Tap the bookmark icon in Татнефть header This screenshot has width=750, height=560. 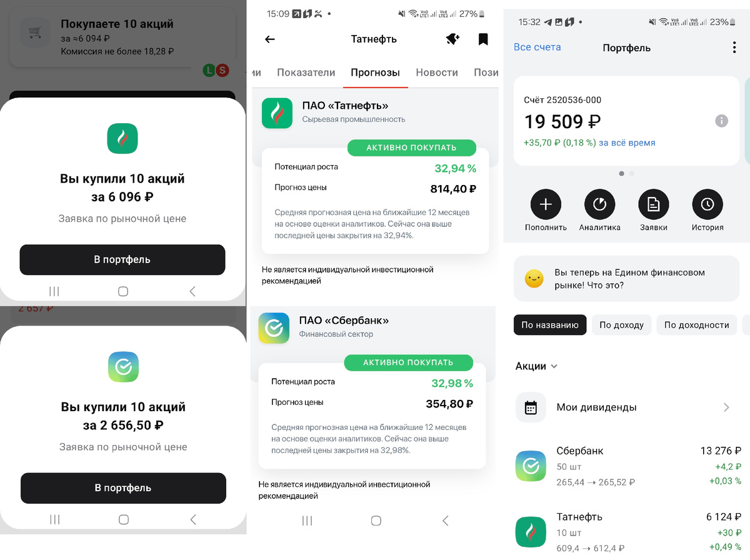click(x=483, y=39)
